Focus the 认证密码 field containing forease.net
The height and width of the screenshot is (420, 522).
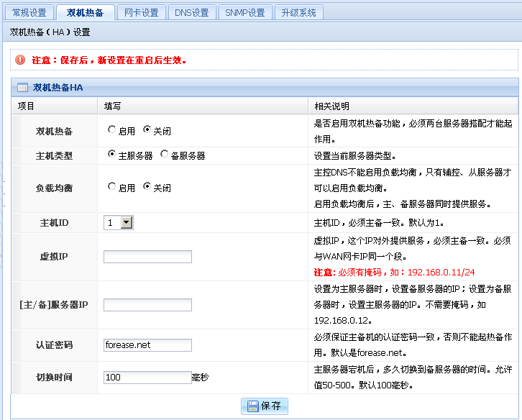pyautogui.click(x=147, y=345)
